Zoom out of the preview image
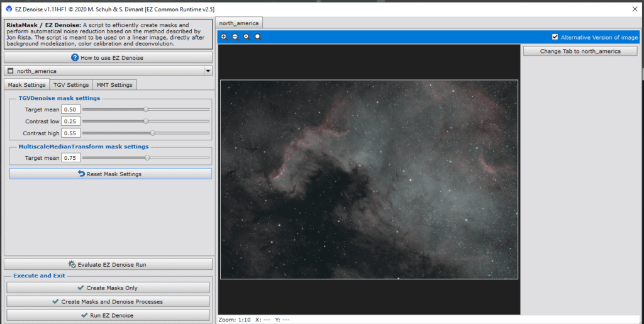The height and width of the screenshot is (324, 644). coord(235,37)
